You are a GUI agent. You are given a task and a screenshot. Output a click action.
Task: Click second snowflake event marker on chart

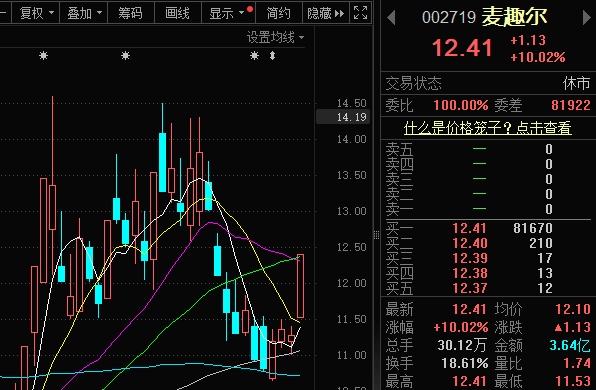point(125,56)
